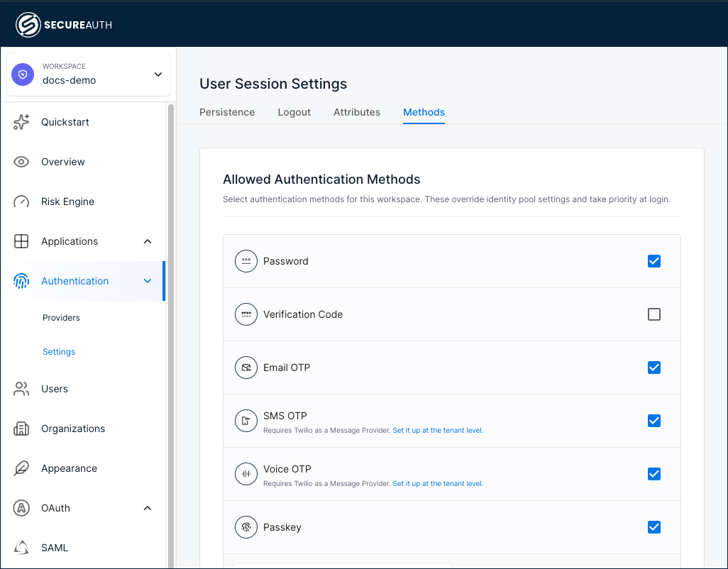Click the SECUREAUTH brand text

point(78,25)
